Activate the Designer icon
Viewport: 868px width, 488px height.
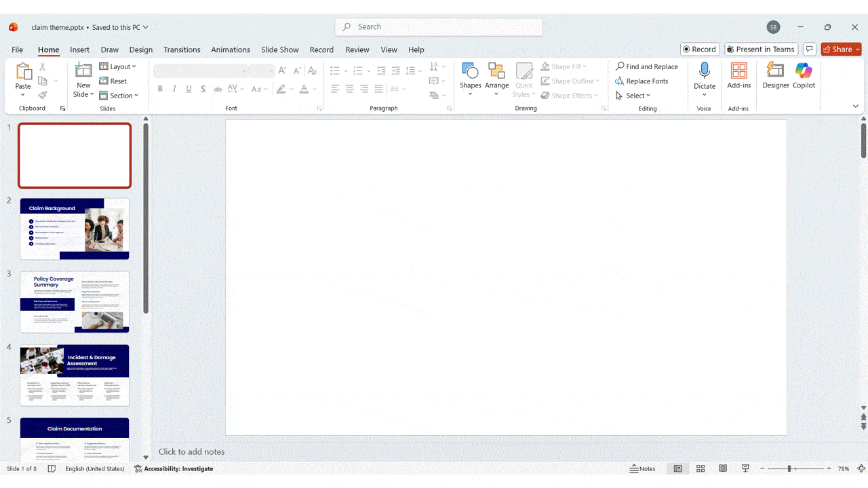click(x=775, y=76)
